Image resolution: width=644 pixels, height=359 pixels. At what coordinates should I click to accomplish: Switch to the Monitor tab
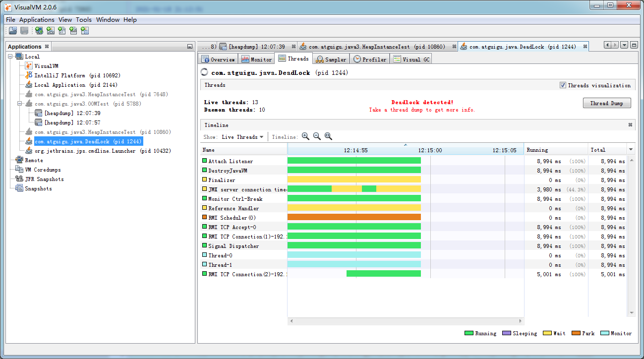coord(256,59)
